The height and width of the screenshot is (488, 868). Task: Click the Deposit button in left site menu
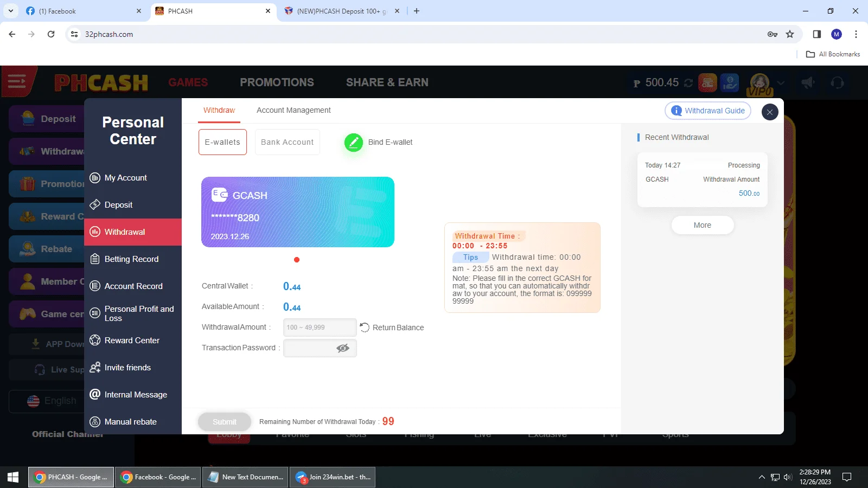click(47, 119)
